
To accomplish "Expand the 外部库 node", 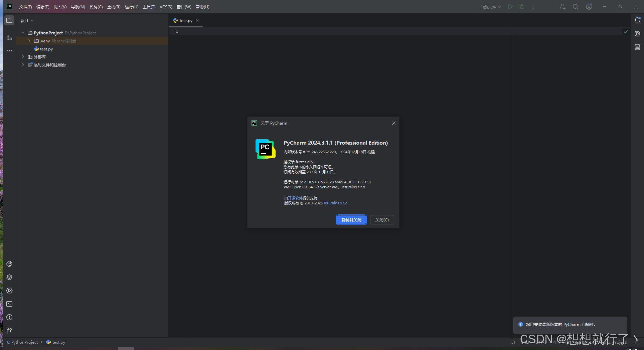I will (x=23, y=57).
